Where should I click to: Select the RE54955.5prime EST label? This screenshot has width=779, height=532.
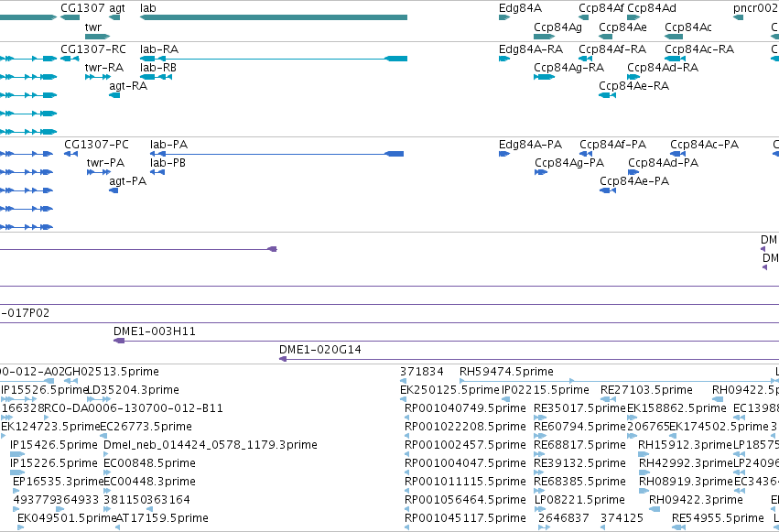coord(718,518)
